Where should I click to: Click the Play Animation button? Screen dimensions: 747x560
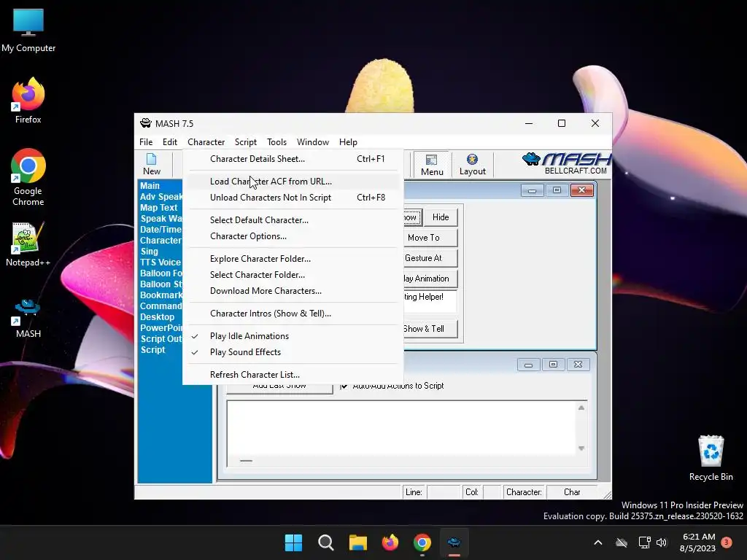tap(430, 279)
